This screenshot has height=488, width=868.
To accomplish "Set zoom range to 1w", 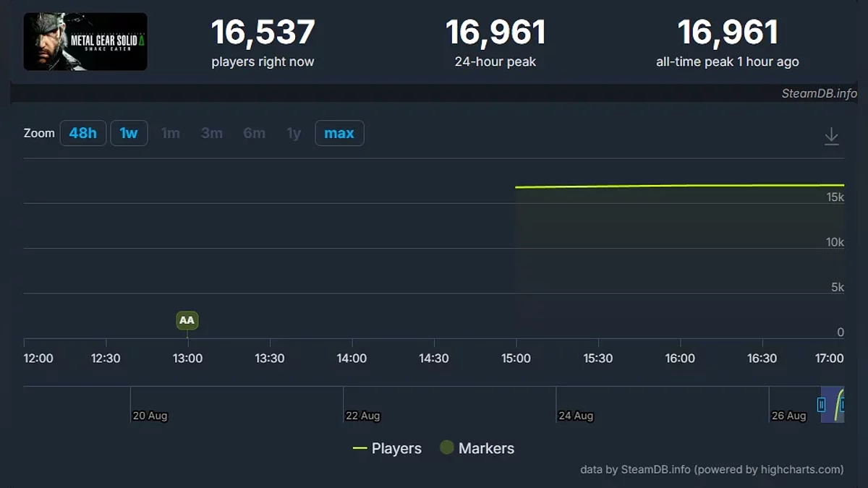I will pos(129,133).
